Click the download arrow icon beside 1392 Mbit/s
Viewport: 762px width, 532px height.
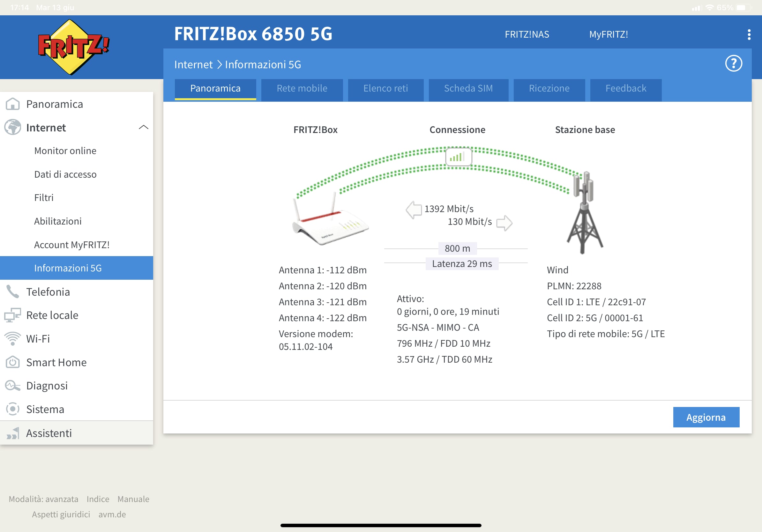[414, 210]
